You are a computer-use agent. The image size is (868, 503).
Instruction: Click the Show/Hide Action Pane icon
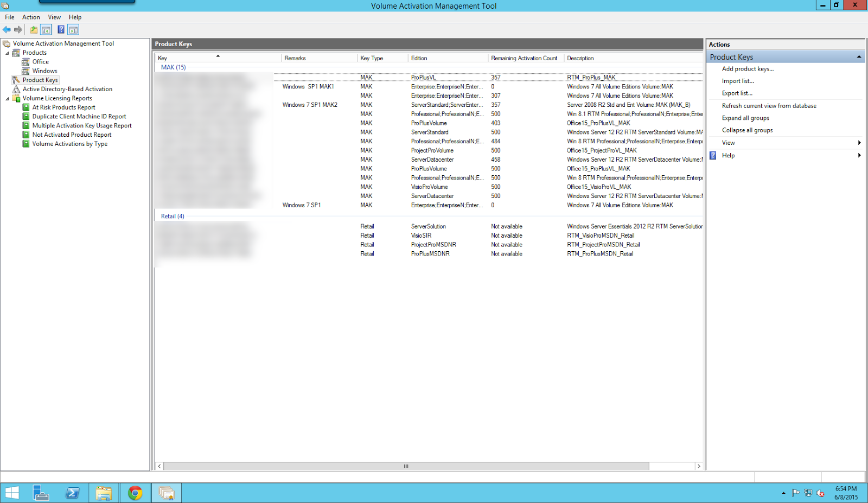point(73,30)
